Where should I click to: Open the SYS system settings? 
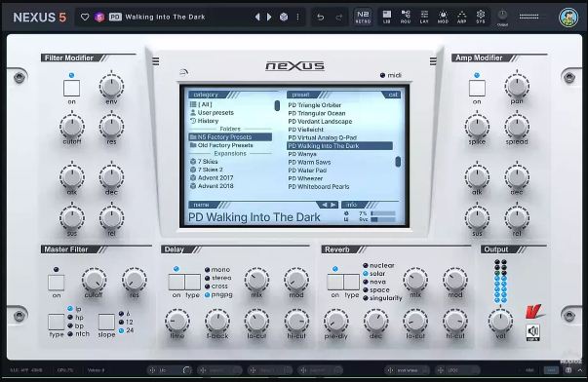(x=481, y=17)
